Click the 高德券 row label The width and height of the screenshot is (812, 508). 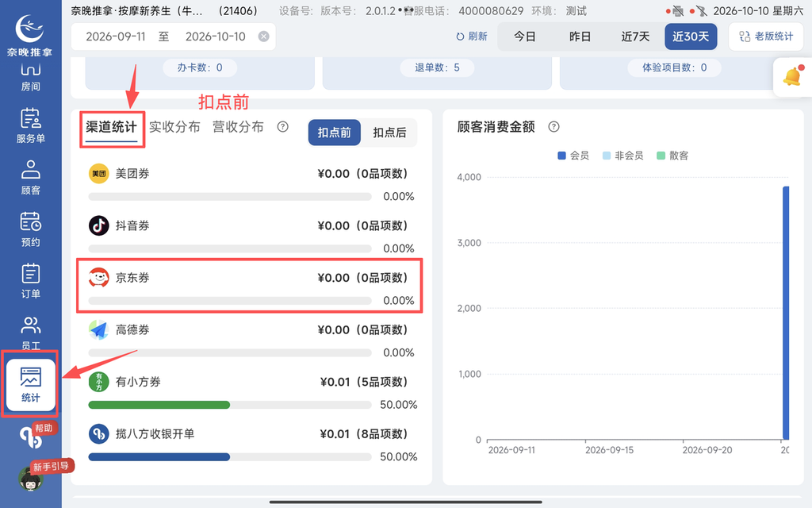tap(132, 329)
